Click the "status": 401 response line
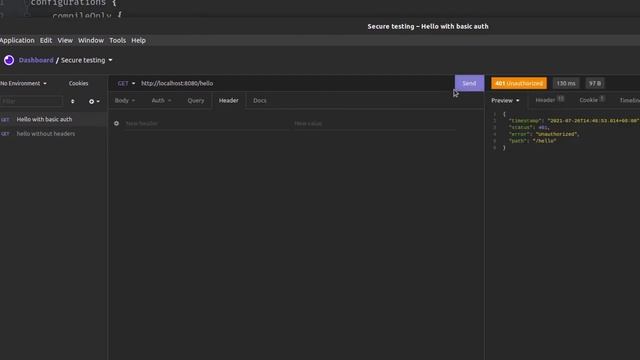This screenshot has width=640, height=360. (529, 127)
